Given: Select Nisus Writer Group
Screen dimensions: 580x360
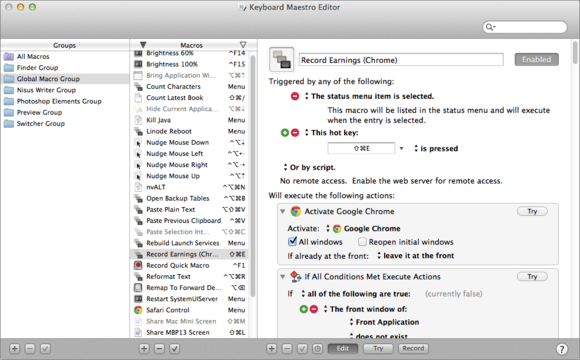Looking at the screenshot, I should (65, 90).
